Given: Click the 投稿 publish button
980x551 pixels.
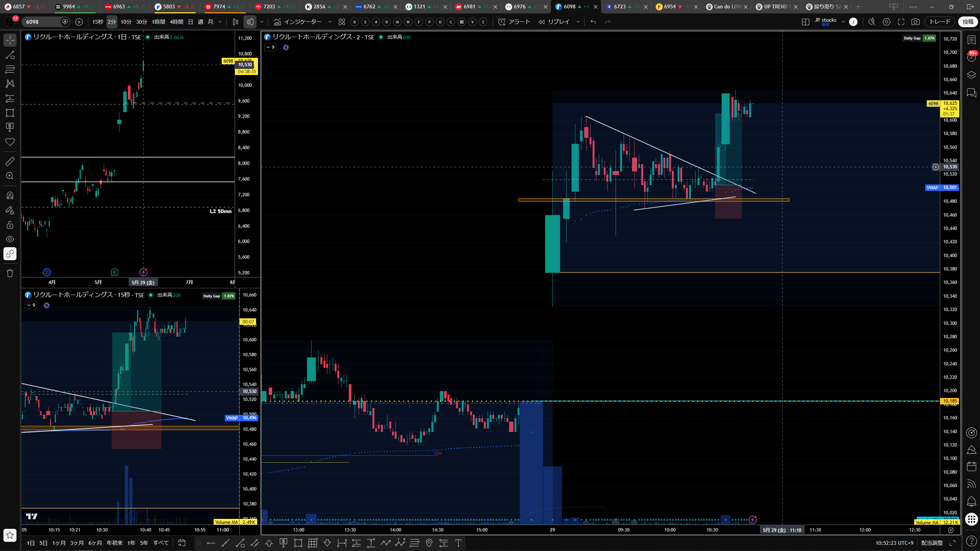Looking at the screenshot, I should (x=968, y=22).
